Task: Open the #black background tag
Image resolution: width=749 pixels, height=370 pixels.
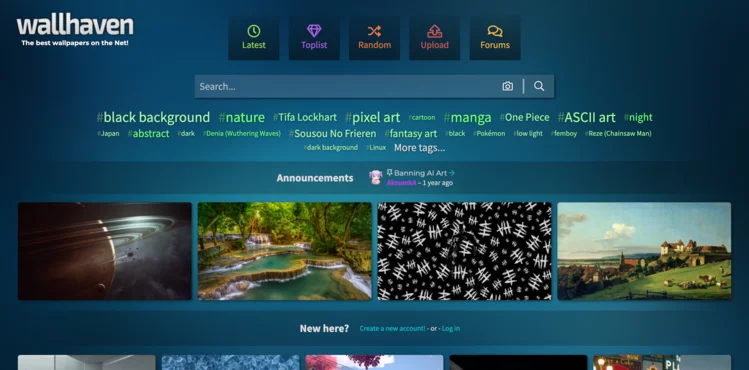Action: [153, 117]
